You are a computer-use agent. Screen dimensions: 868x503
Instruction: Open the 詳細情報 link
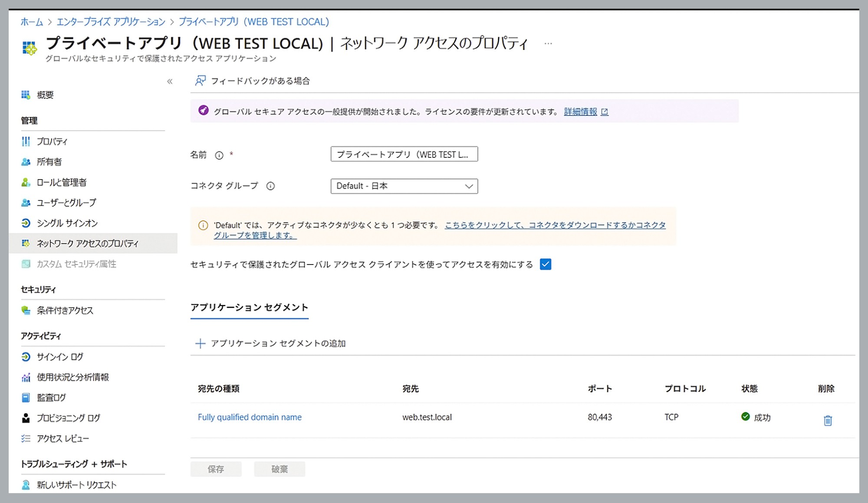582,111
